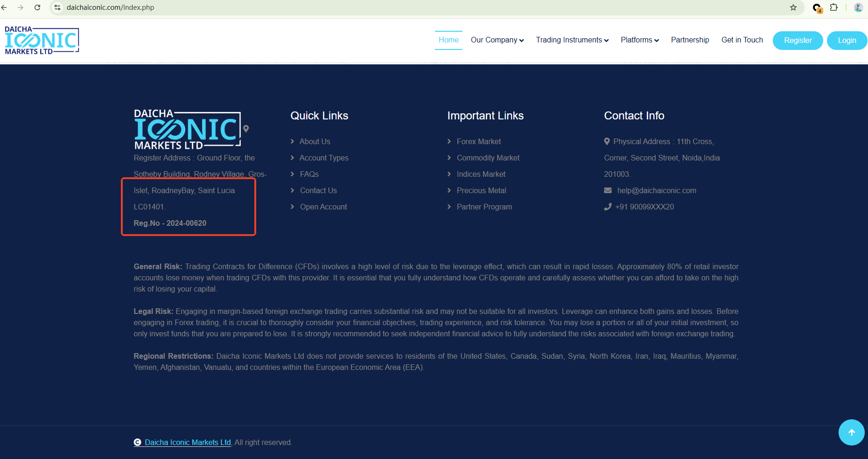The width and height of the screenshot is (868, 459).
Task: Click the chevron before Partner Program
Action: 449,207
